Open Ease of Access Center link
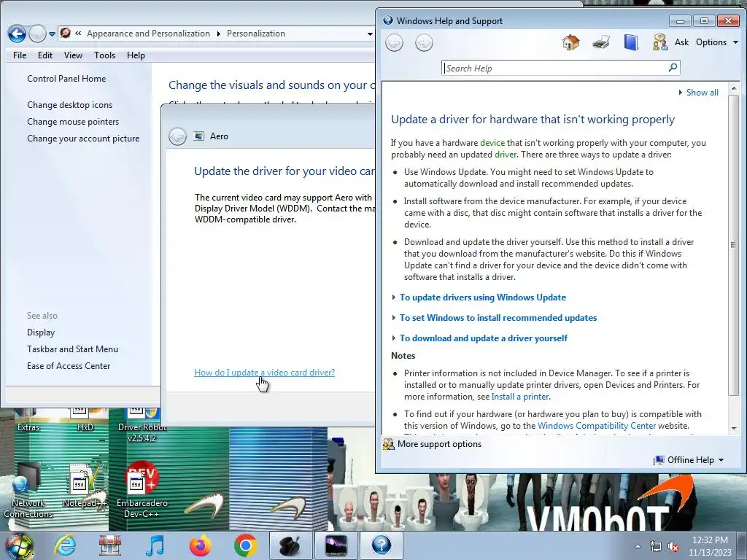Image resolution: width=747 pixels, height=560 pixels. click(x=68, y=366)
